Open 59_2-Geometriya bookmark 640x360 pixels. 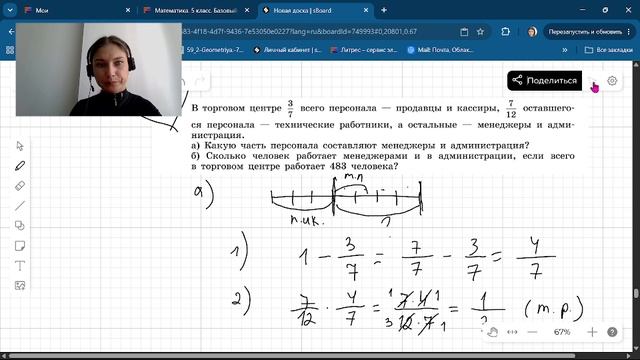(212, 50)
